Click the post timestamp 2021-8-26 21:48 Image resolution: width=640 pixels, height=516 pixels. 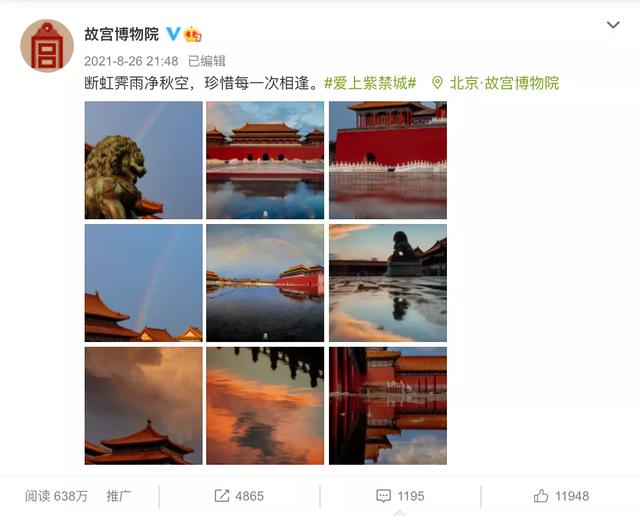pos(131,61)
